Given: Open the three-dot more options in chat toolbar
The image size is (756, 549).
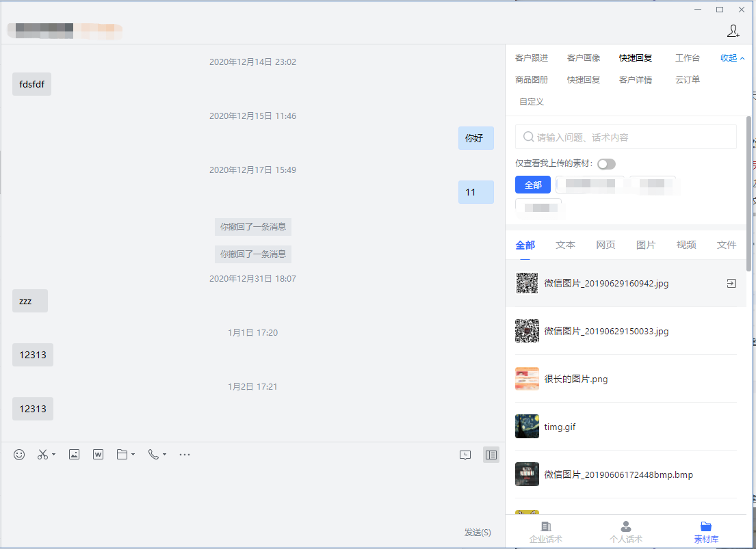Looking at the screenshot, I should tap(184, 455).
